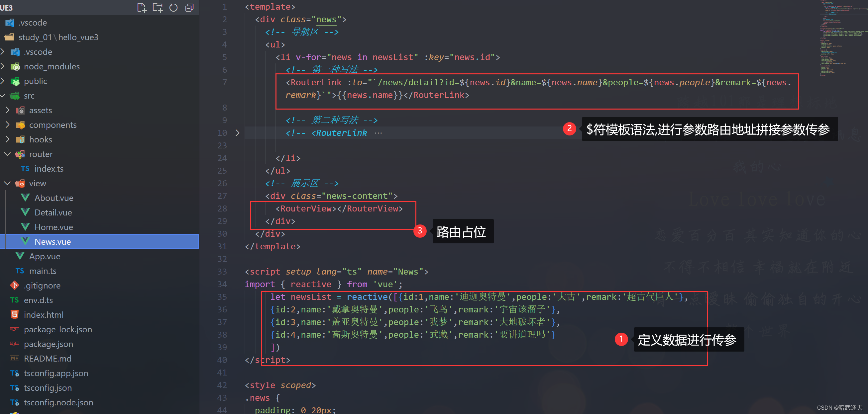868x414 pixels.
Task: Open tsconfig.node.json file
Action: coord(58,402)
